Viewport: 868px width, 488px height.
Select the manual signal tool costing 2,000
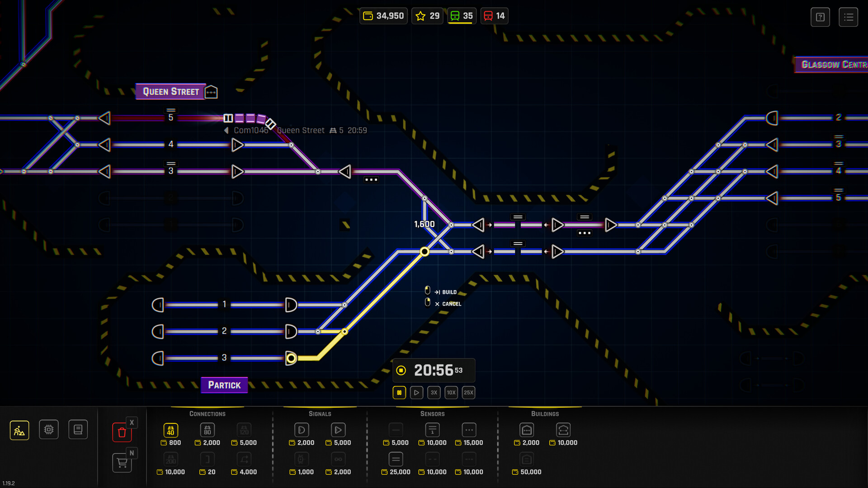301,430
